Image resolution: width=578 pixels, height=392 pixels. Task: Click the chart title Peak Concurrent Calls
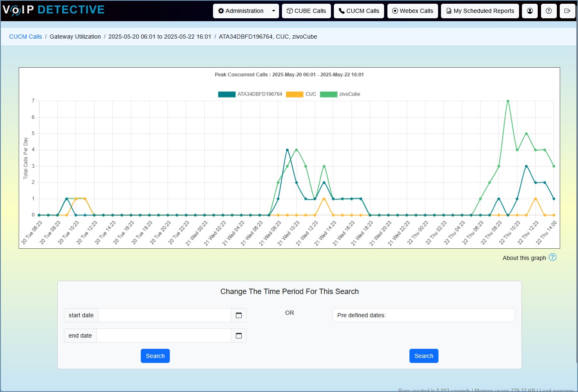pos(289,75)
